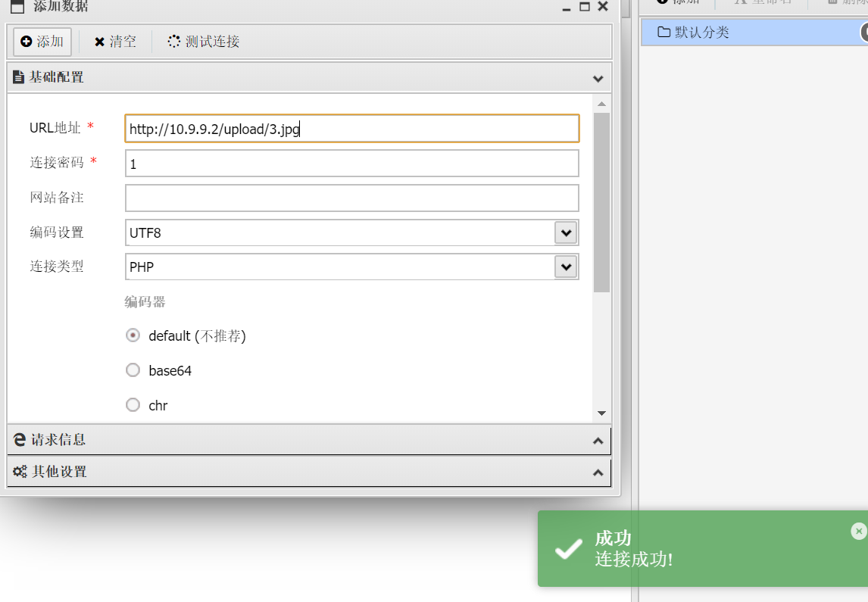This screenshot has height=602, width=868.
Task: Edit the URL地址 input field
Action: pos(352,129)
